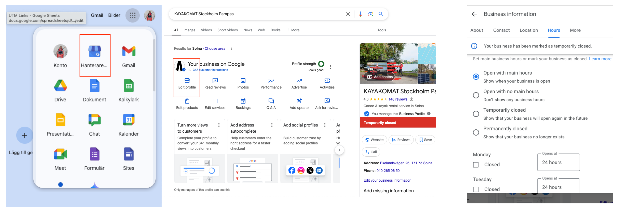The image size is (644, 224).
Task: Switch to the Images search tab
Action: coord(189,30)
